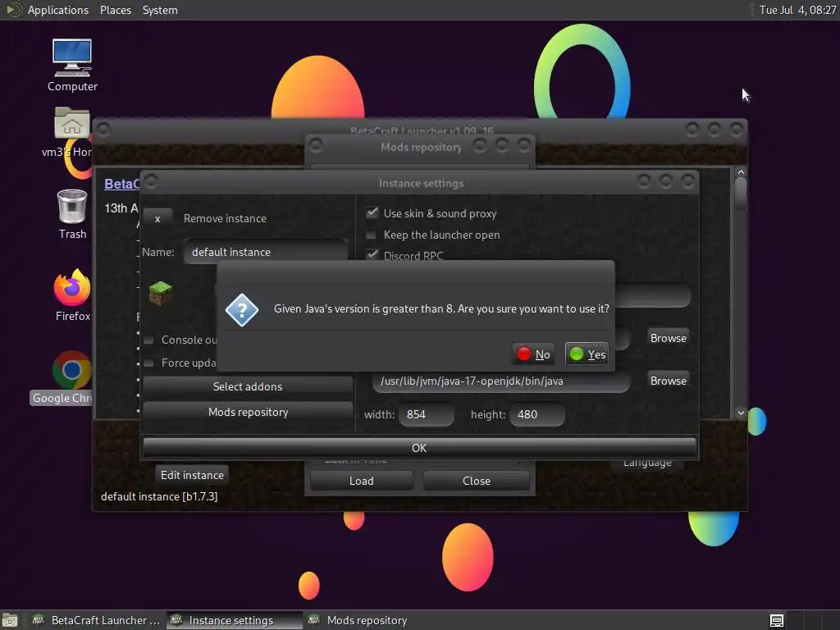The image size is (840, 630).
Task: Click the Instance settings window menu button
Action: (151, 181)
